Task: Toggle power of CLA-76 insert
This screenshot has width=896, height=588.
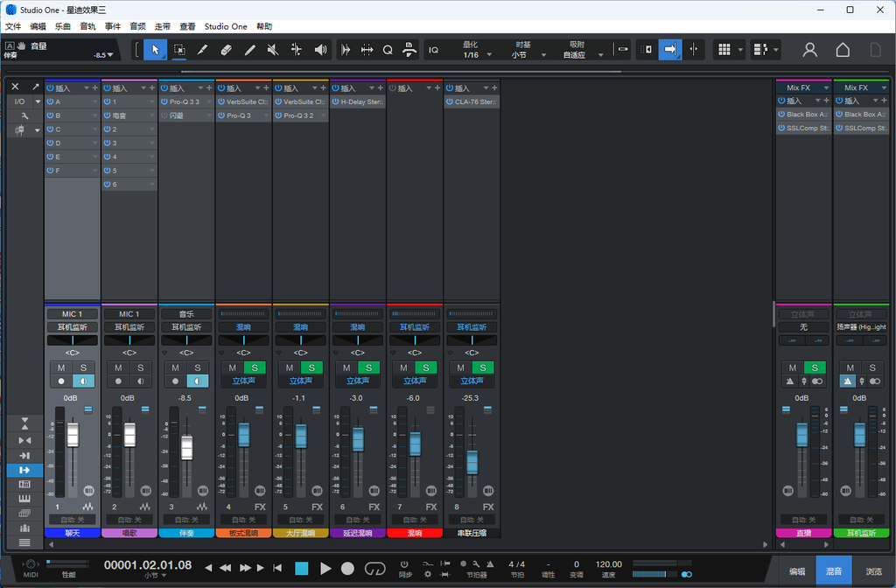Action: [450, 101]
